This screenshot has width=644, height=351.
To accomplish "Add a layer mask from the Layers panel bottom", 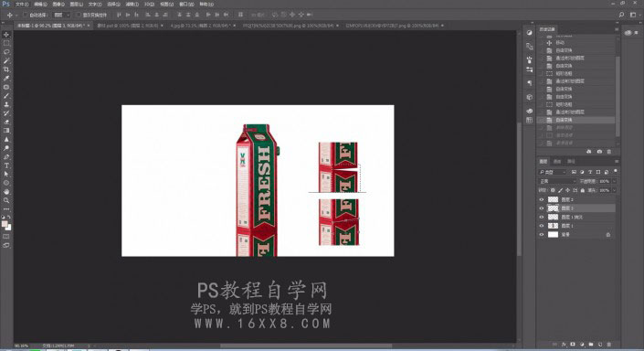I will 573,344.
